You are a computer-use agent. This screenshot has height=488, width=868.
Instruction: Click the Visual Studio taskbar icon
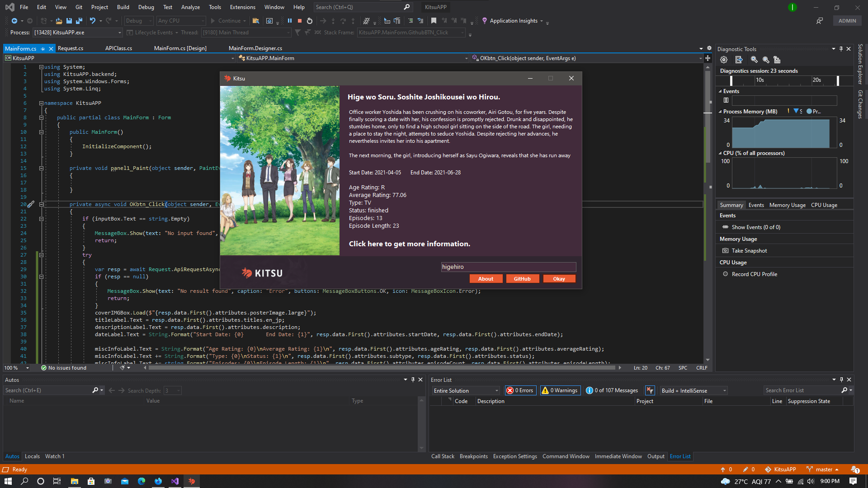click(175, 481)
